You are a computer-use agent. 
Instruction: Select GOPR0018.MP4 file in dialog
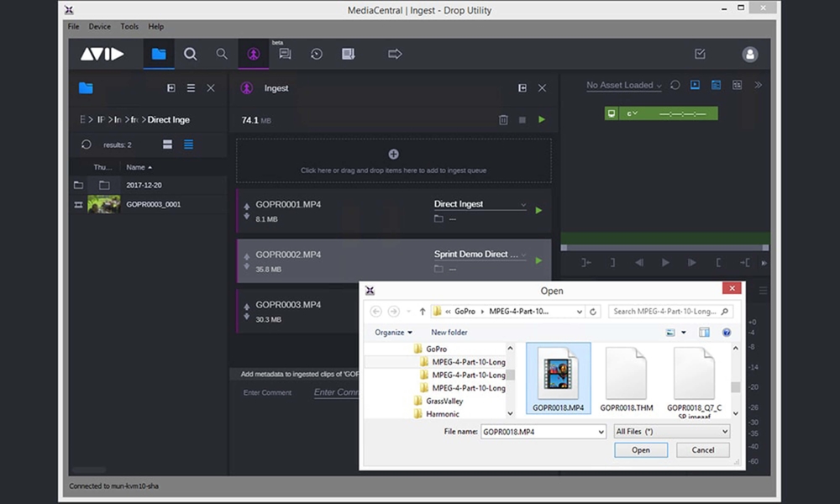click(559, 379)
